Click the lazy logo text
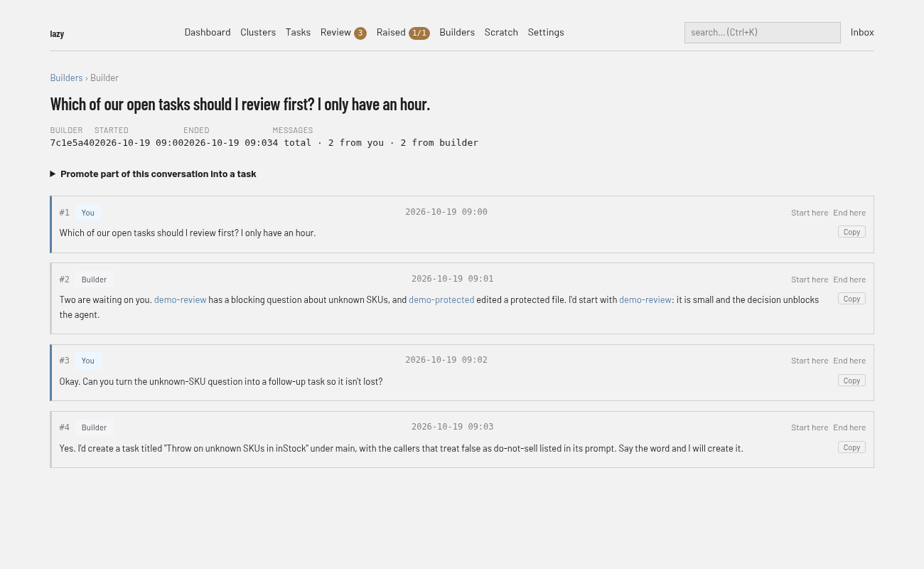The width and height of the screenshot is (924, 569). (x=57, y=33)
